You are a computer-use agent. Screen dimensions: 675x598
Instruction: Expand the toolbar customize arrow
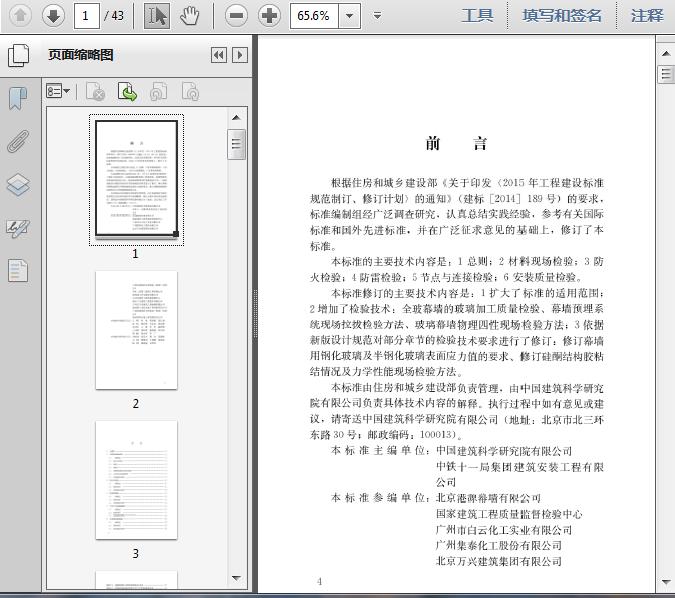tap(377, 15)
